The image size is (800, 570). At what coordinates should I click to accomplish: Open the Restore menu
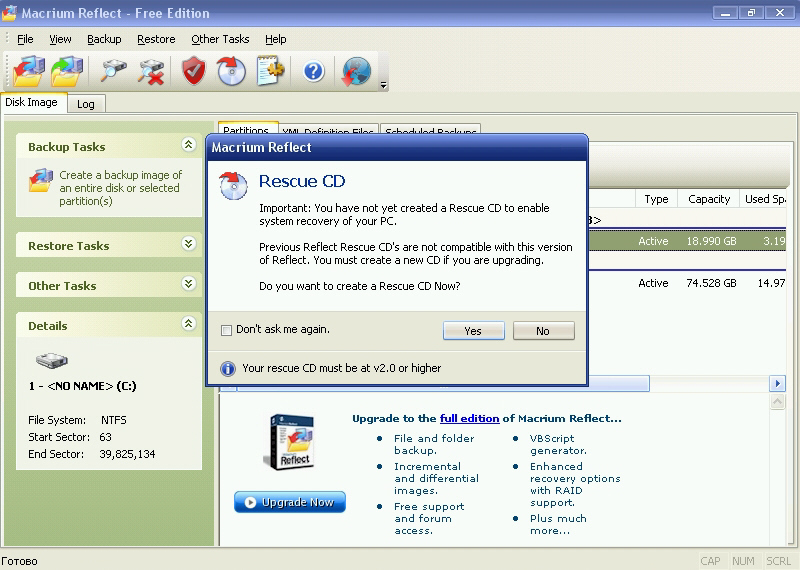[156, 39]
